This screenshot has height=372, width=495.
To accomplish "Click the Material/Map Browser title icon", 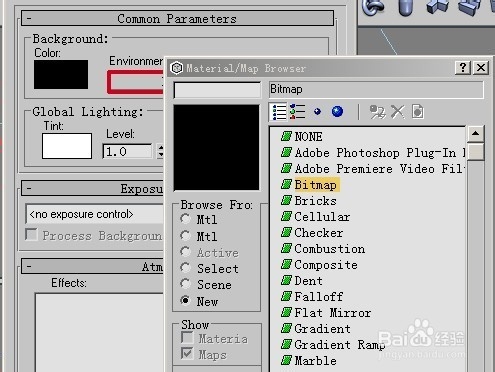I will pos(177,68).
